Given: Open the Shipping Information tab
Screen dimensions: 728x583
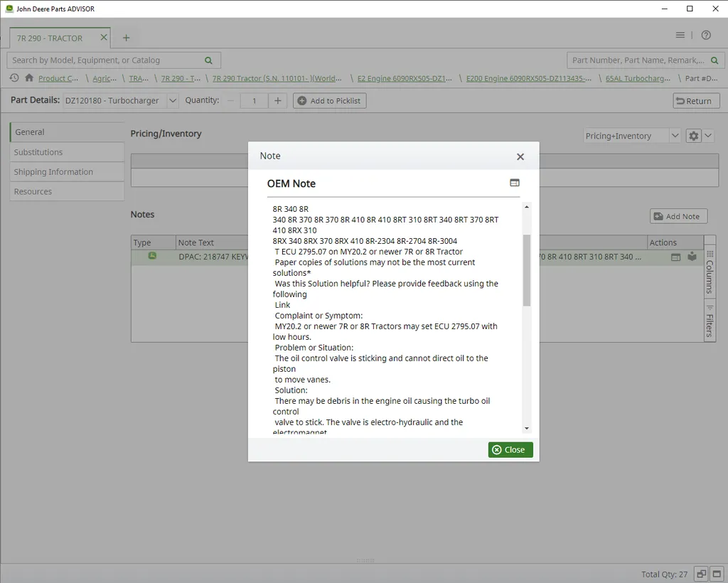Looking at the screenshot, I should [x=53, y=172].
